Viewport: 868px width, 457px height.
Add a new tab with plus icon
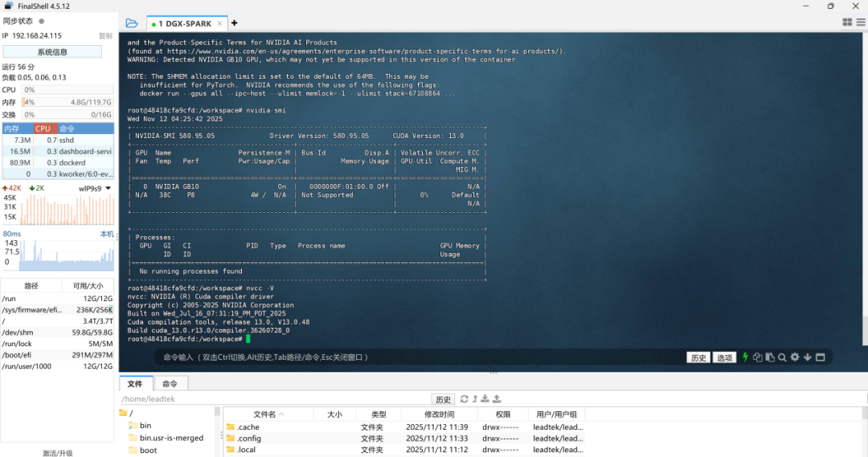(235, 23)
